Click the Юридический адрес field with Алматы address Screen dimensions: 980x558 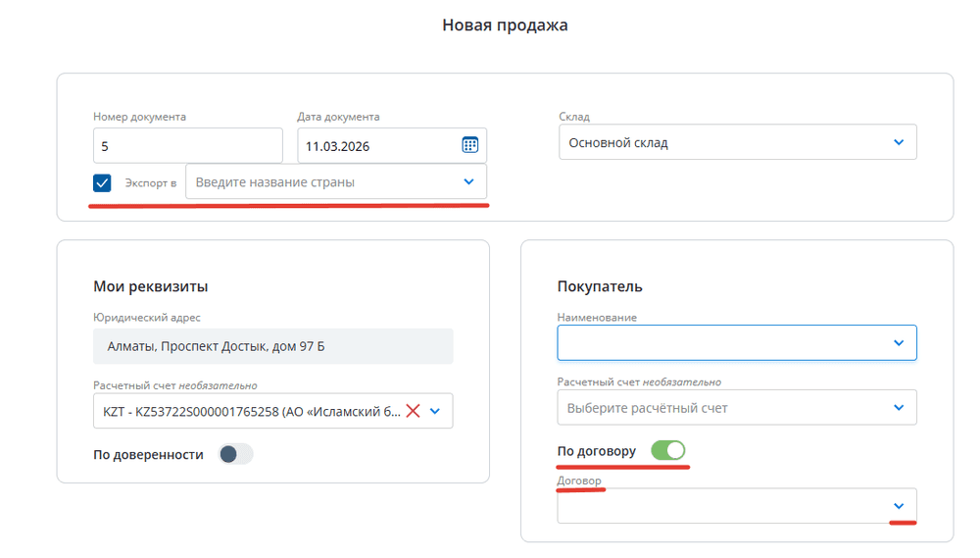pyautogui.click(x=272, y=347)
